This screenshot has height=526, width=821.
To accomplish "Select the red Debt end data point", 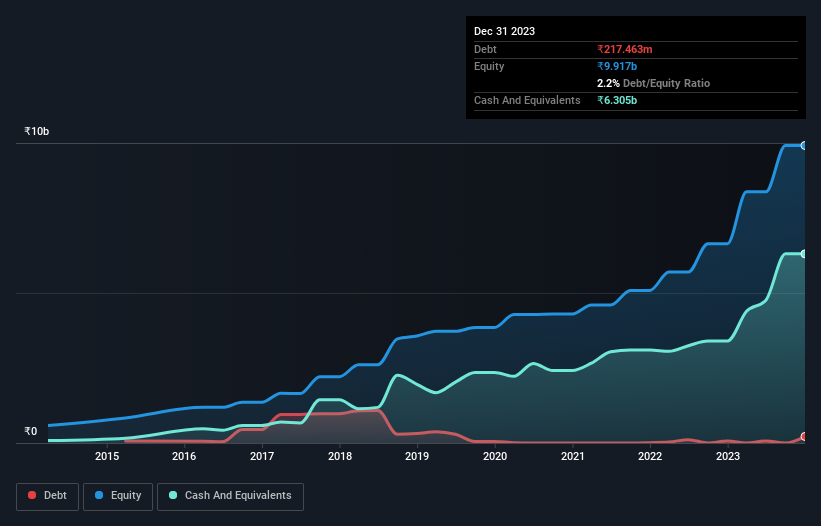I will point(804,437).
